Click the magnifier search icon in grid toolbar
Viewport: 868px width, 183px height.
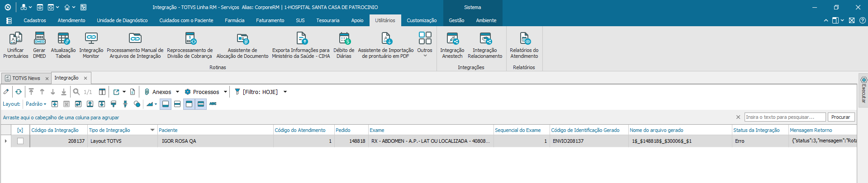[76, 92]
